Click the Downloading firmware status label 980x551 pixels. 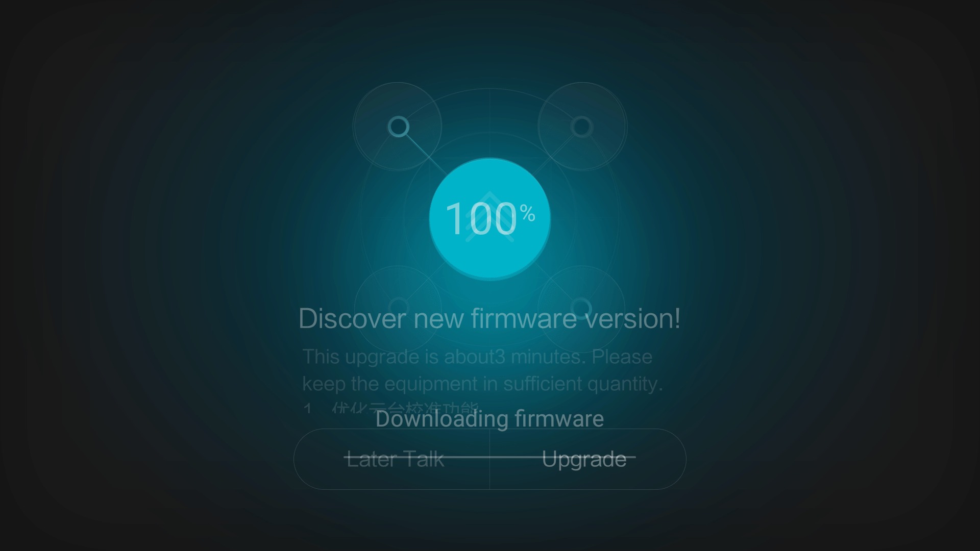489,419
